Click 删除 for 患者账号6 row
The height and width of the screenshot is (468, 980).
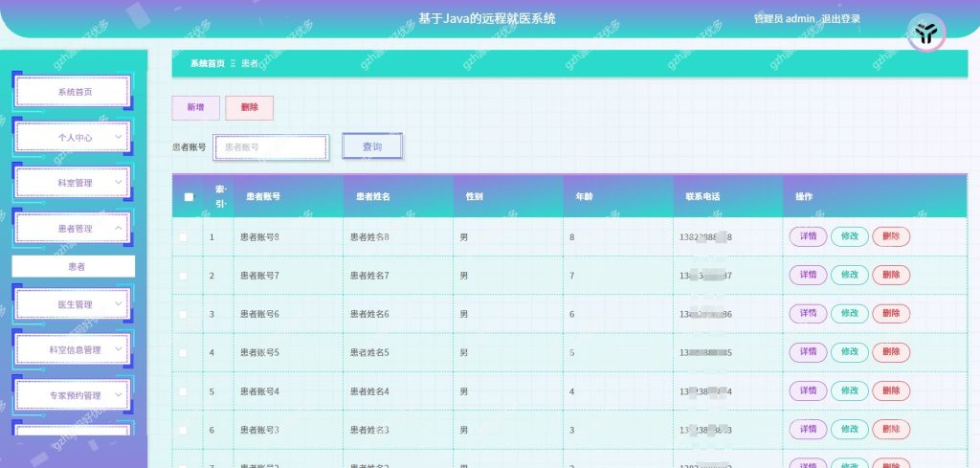click(x=891, y=314)
